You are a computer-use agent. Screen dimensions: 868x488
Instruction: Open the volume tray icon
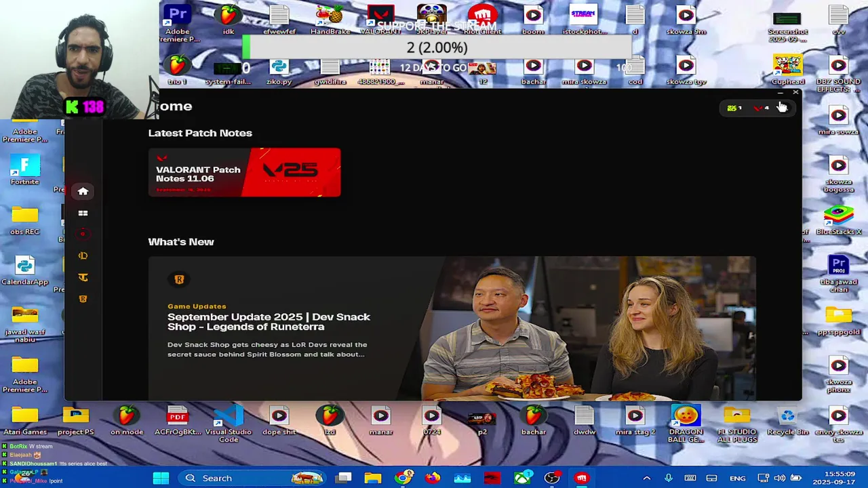pos(780,479)
